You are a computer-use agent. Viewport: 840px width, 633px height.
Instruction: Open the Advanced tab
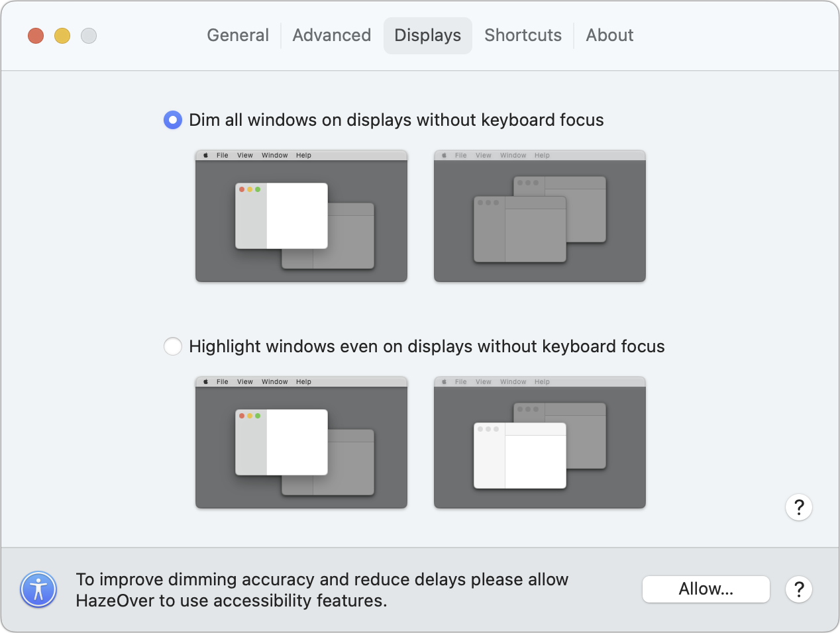[x=332, y=35]
